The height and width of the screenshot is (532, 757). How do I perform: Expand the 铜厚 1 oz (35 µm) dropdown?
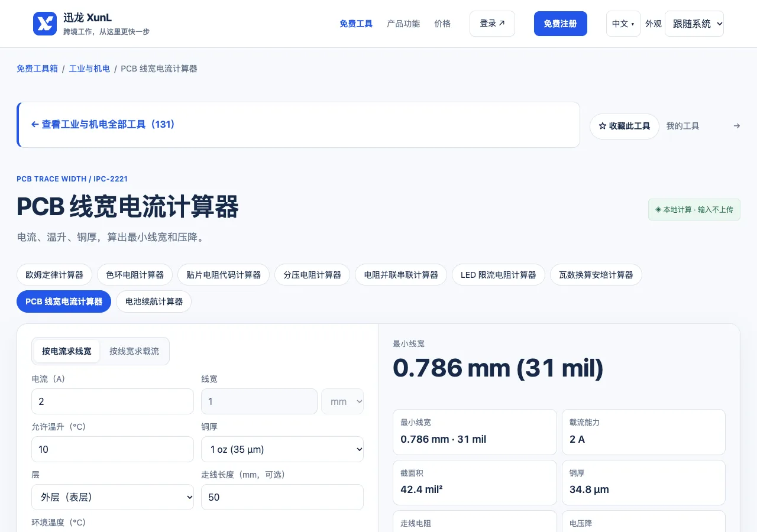(282, 449)
